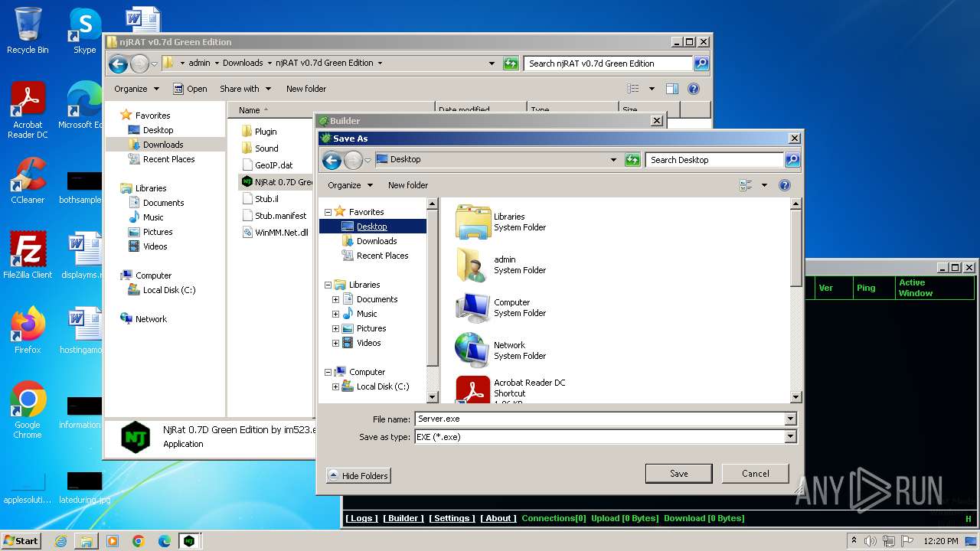Click the volume speaker tray icon
Image resolution: width=980 pixels, height=551 pixels.
click(x=871, y=541)
